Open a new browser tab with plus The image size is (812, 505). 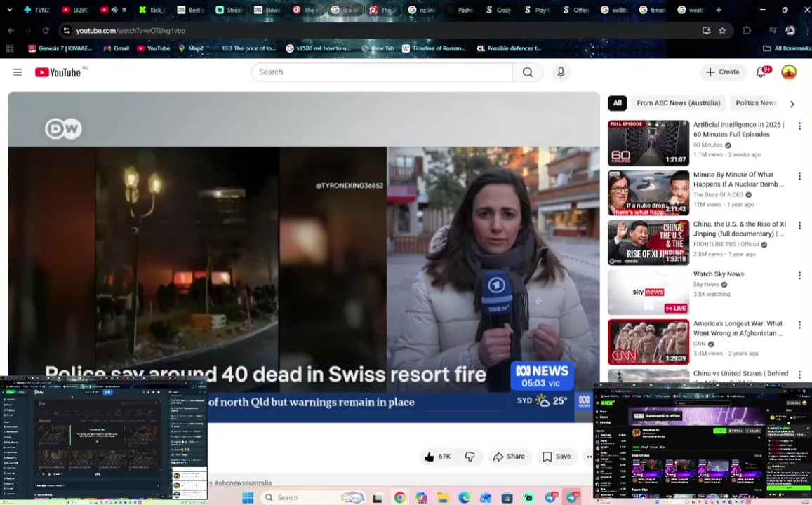(718, 10)
